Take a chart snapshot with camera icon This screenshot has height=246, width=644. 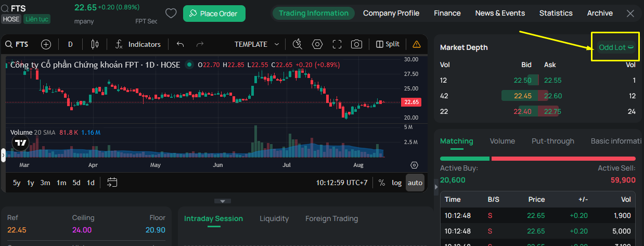tap(356, 44)
